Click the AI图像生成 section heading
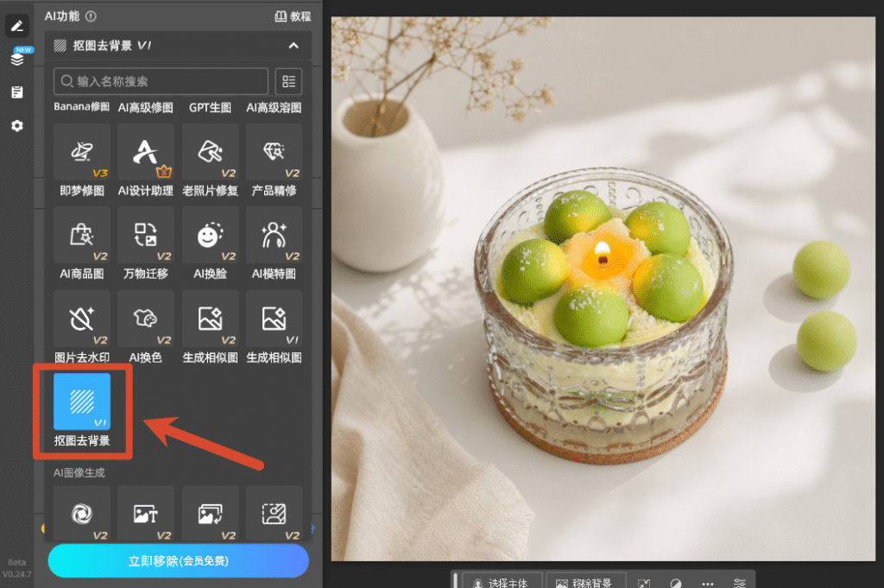The height and width of the screenshot is (588, 884). coord(79,472)
